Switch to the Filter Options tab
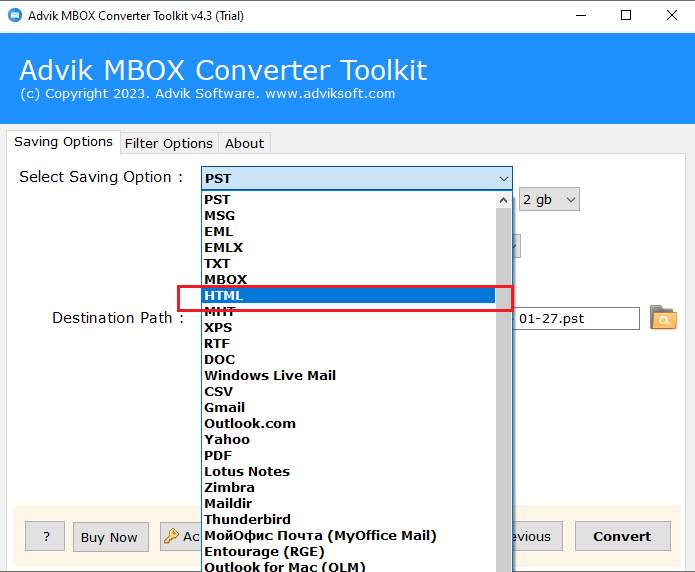The width and height of the screenshot is (695, 572). coord(169,144)
